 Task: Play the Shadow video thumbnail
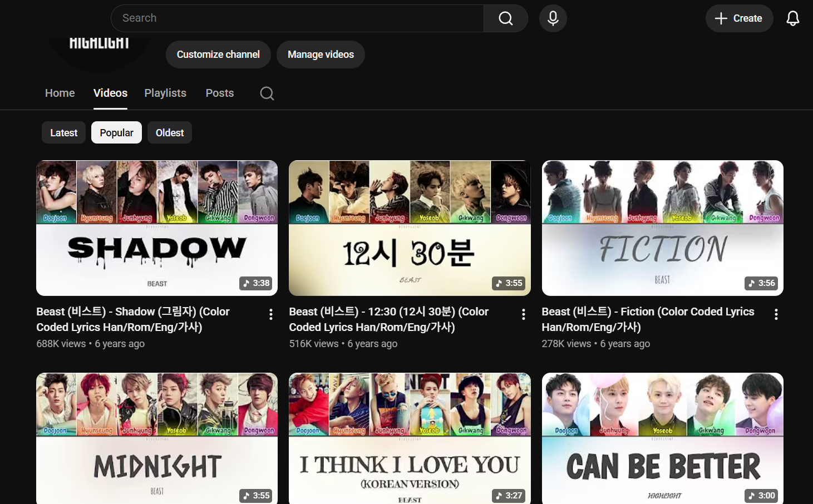pos(157,228)
